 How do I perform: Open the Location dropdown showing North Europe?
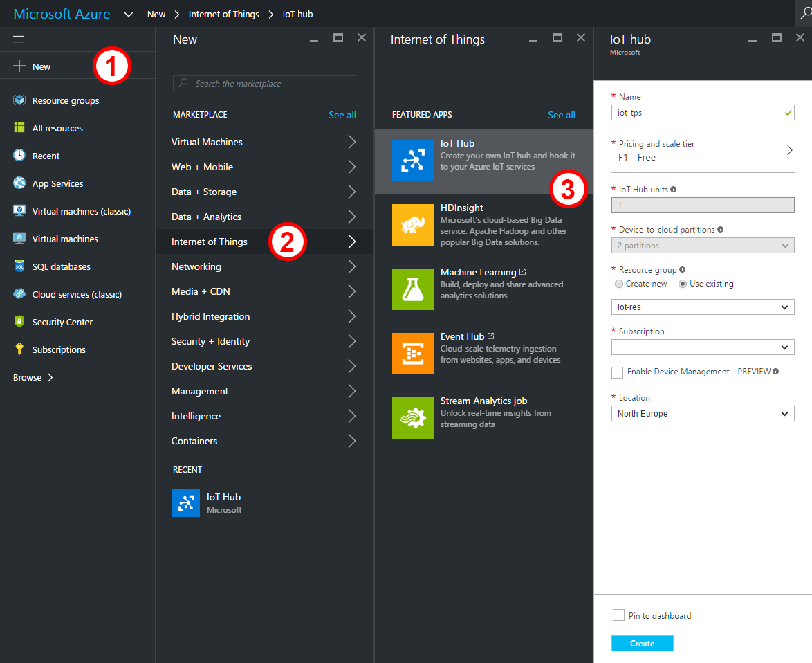[x=703, y=414]
